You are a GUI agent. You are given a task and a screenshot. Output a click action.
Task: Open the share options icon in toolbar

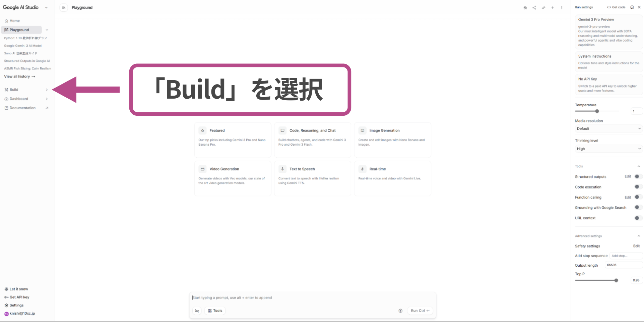tap(534, 7)
